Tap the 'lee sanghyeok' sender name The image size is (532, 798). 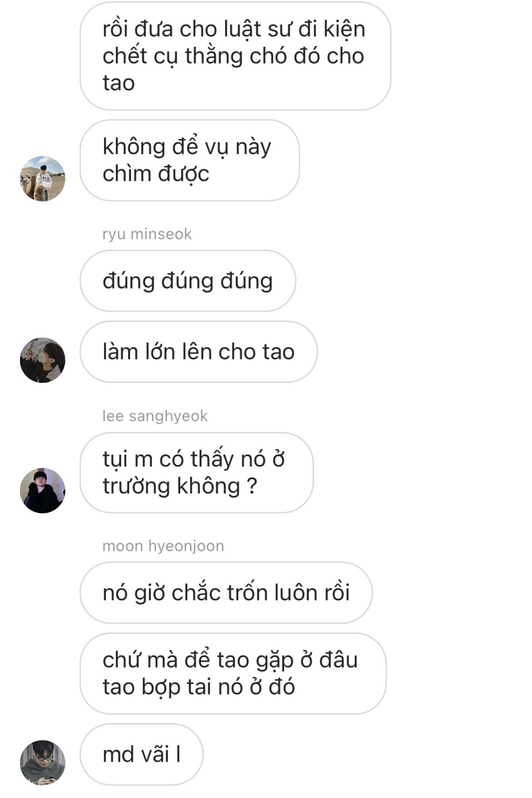click(155, 416)
